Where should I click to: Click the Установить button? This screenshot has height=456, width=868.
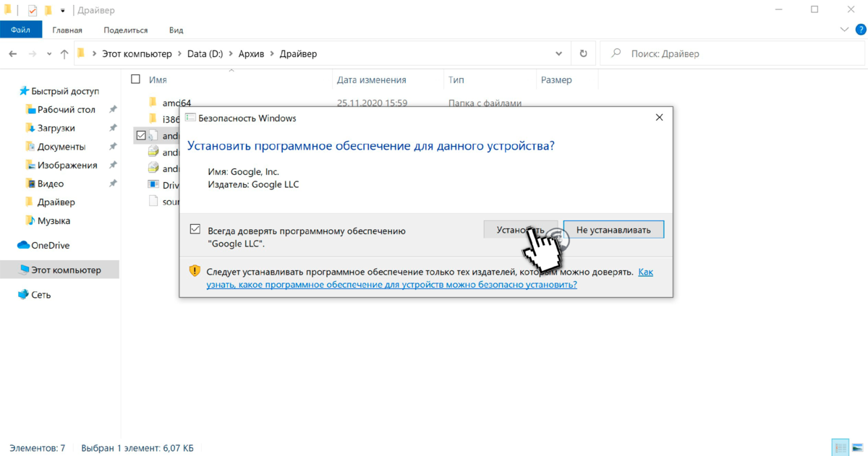click(520, 230)
